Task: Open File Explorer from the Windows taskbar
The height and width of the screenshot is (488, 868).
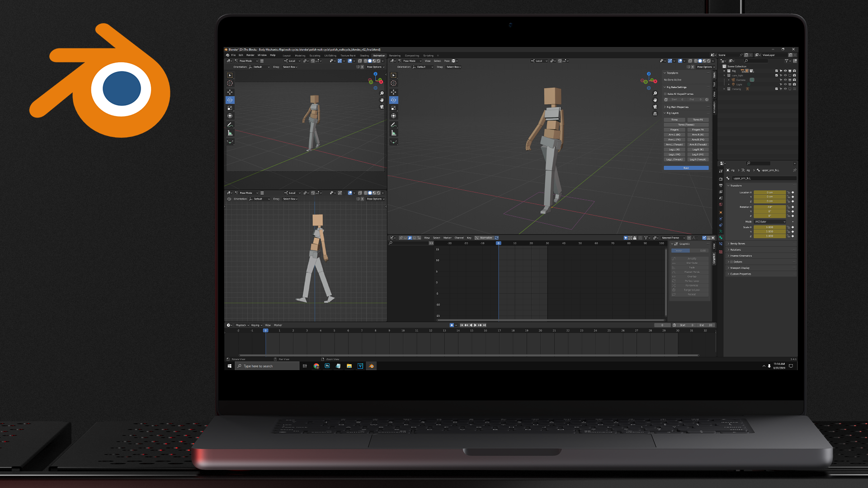Action: (349, 366)
